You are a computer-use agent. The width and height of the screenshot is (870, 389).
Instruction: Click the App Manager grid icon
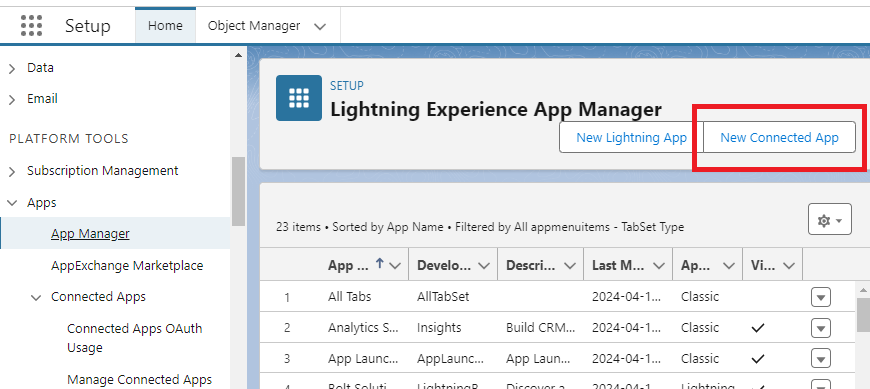click(x=299, y=98)
